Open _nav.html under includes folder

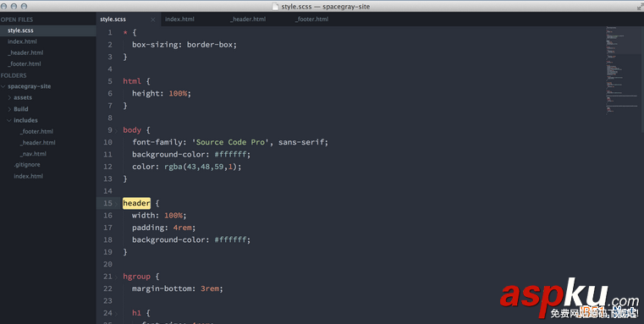[x=33, y=154]
